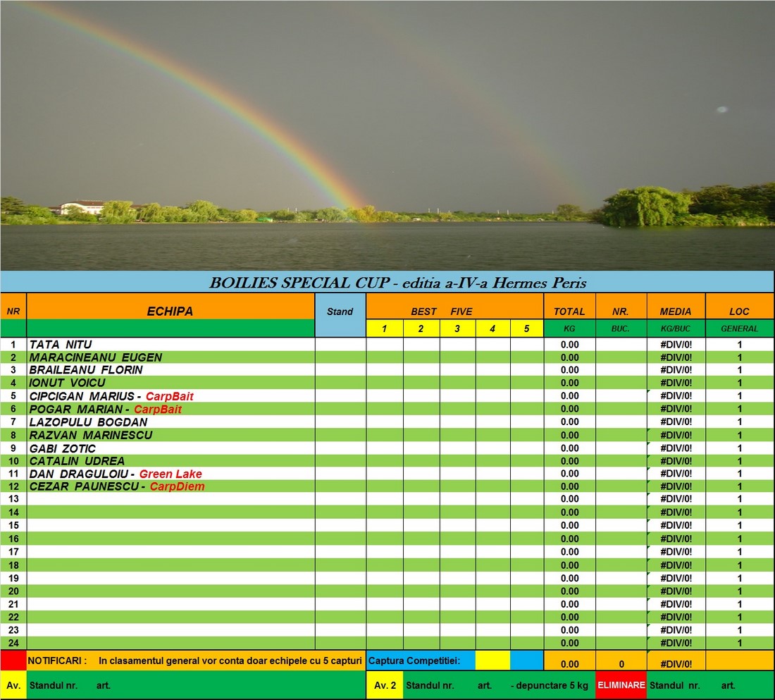The image size is (775, 700).
Task: Click the ECHIPA column header
Action: (x=170, y=311)
